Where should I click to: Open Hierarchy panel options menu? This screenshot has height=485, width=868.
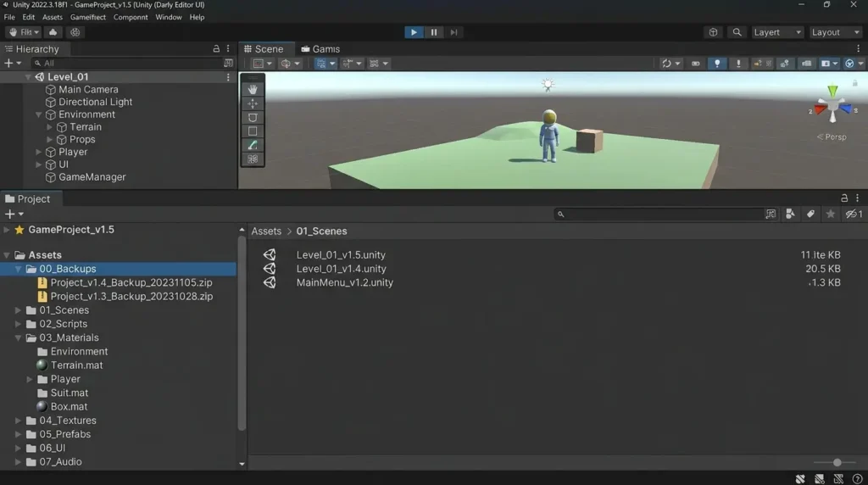228,48
